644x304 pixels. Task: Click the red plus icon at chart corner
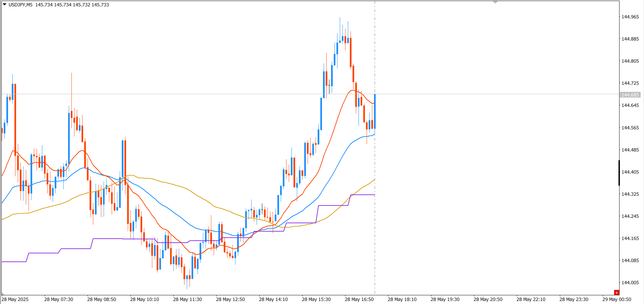pyautogui.click(x=616, y=293)
